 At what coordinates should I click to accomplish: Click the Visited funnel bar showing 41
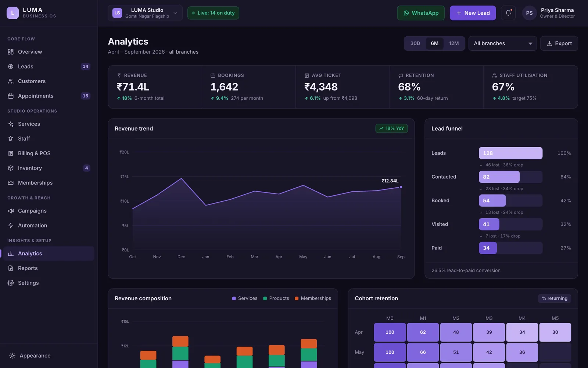[x=489, y=224]
